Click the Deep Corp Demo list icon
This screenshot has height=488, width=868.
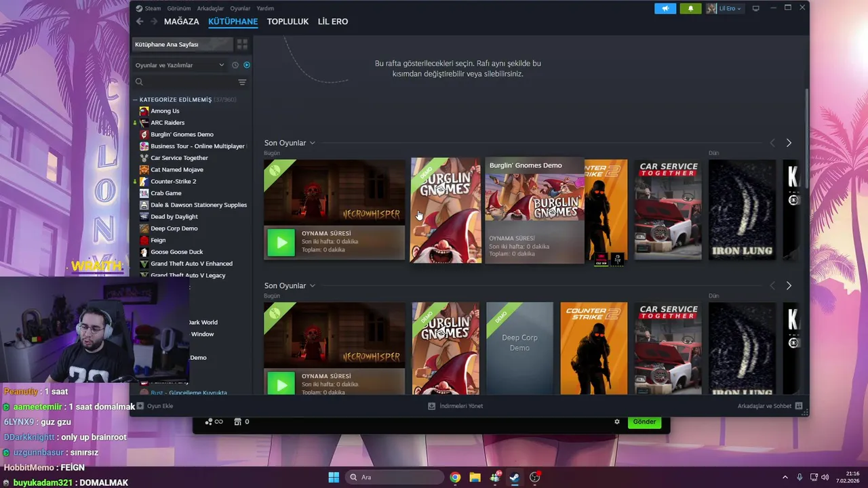coord(144,228)
